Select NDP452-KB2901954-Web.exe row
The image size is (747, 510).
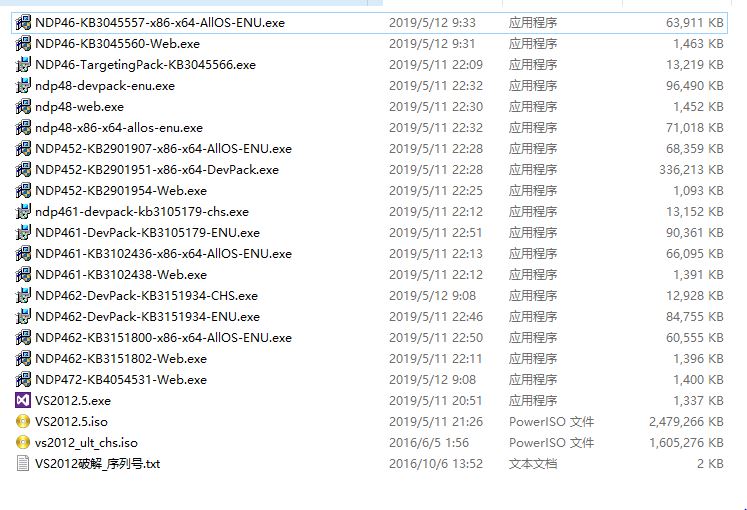coord(369,190)
